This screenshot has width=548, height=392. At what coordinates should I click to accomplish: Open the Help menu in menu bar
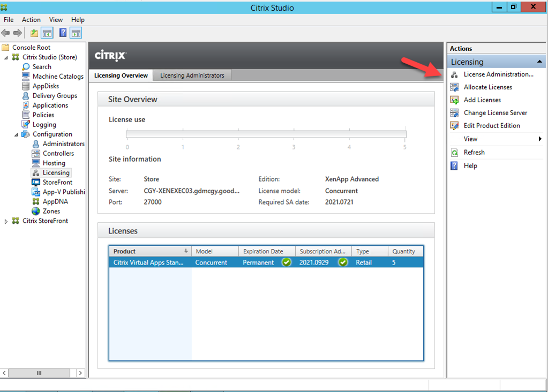pyautogui.click(x=78, y=20)
